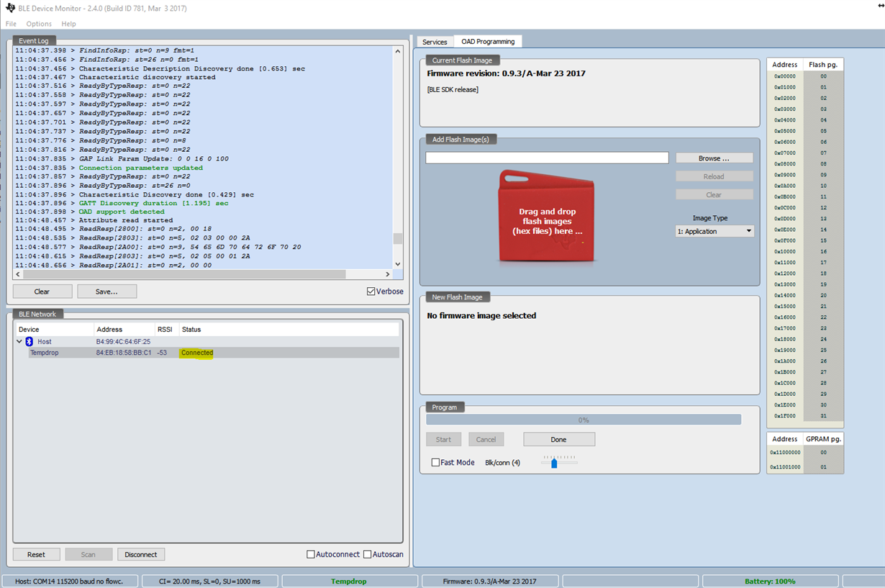This screenshot has width=885, height=588.
Task: Click the 'OAD support detected' log line
Action: (122, 212)
